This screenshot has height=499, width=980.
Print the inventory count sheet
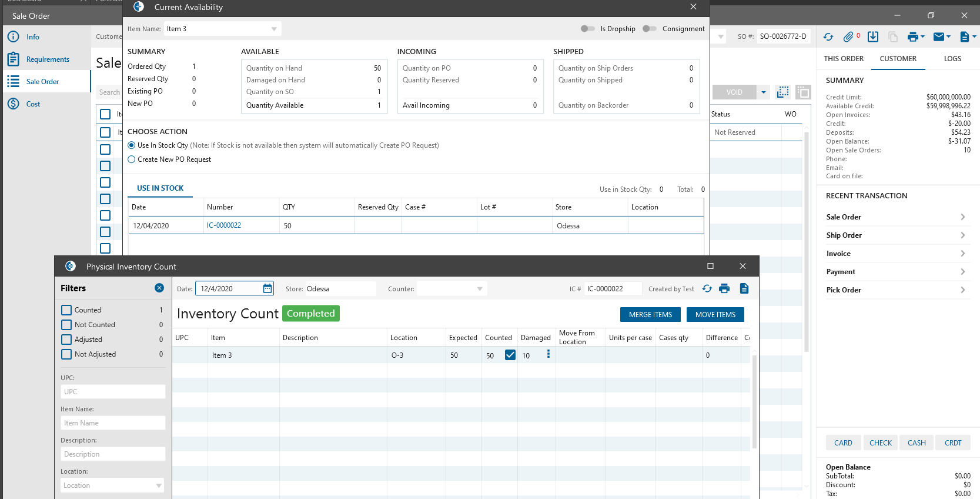click(724, 288)
